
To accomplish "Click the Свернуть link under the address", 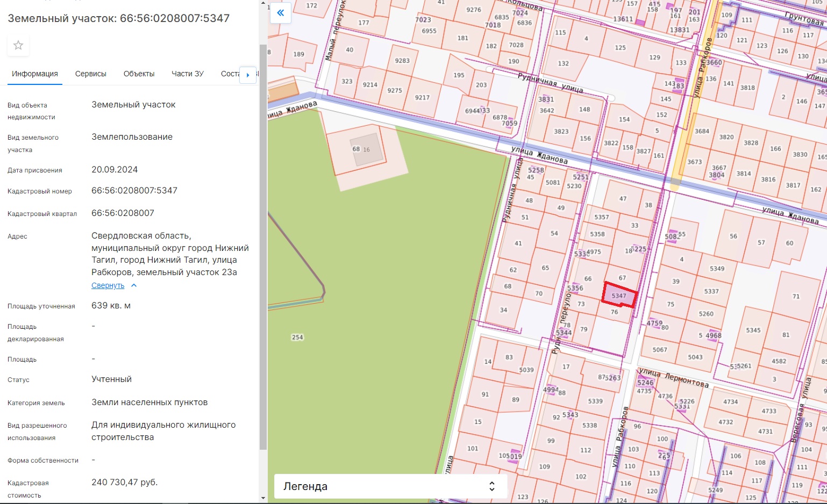I will point(108,286).
